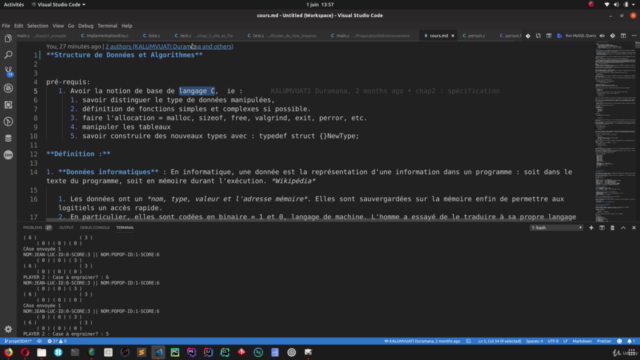The image size is (640, 360).
Task: Click the git branch name in status bar
Action: 18,341
